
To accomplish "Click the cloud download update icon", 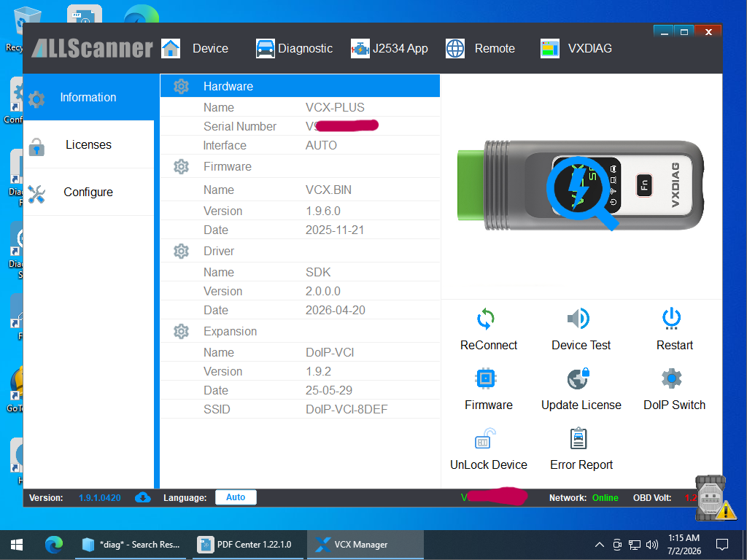I will (x=142, y=497).
